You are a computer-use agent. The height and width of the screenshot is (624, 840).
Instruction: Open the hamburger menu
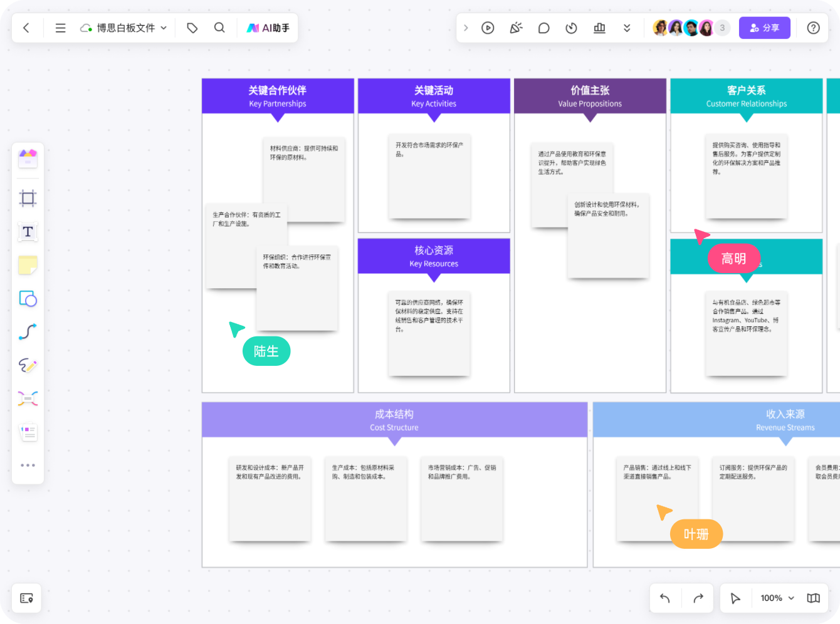click(61, 28)
